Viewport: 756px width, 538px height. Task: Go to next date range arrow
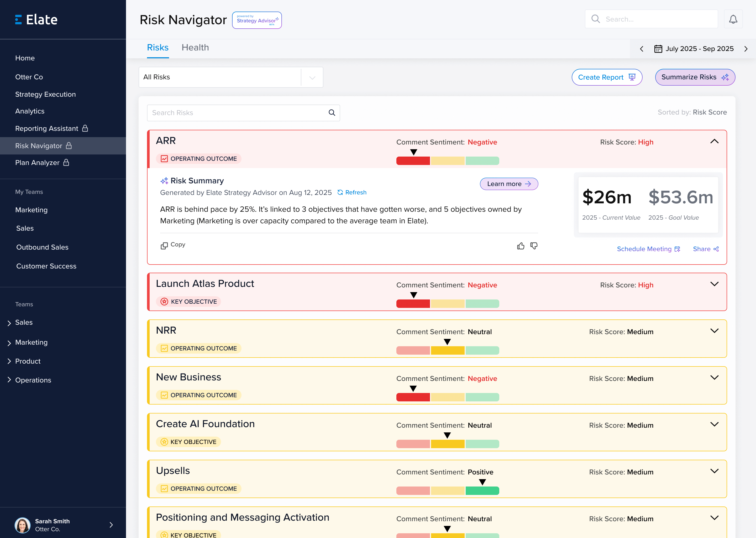tap(746, 49)
